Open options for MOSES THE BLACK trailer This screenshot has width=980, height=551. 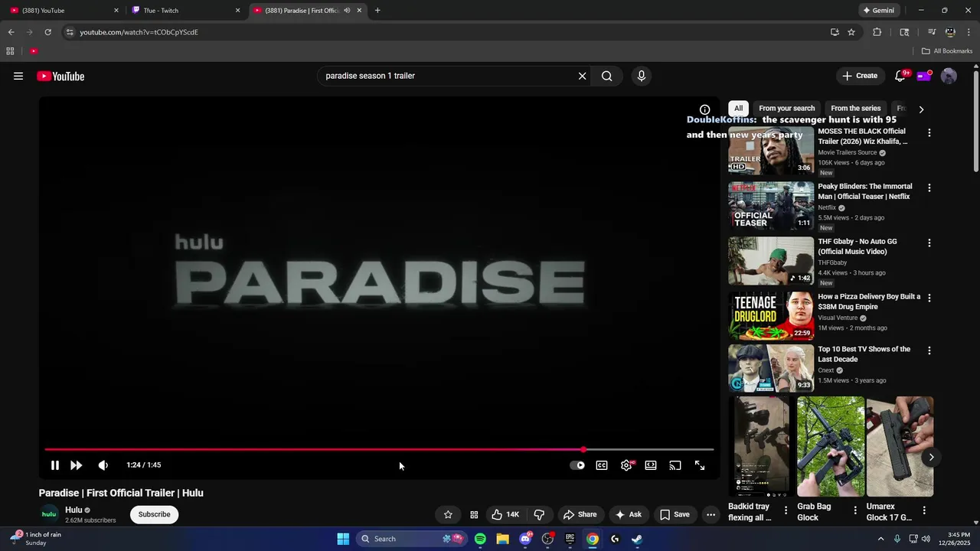coord(929,132)
